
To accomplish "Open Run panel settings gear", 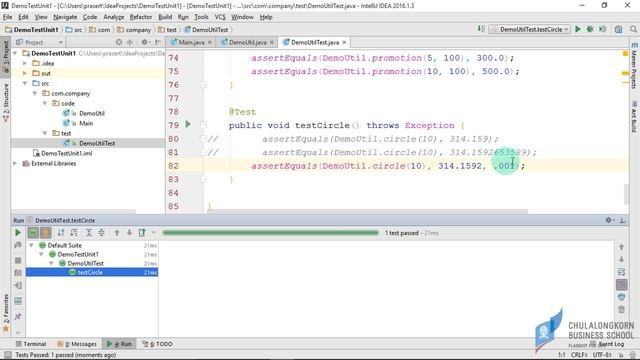I will [609, 220].
